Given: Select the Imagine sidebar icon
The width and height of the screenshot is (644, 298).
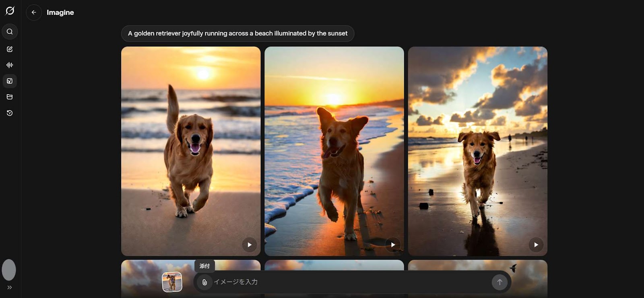Looking at the screenshot, I should 10,81.
